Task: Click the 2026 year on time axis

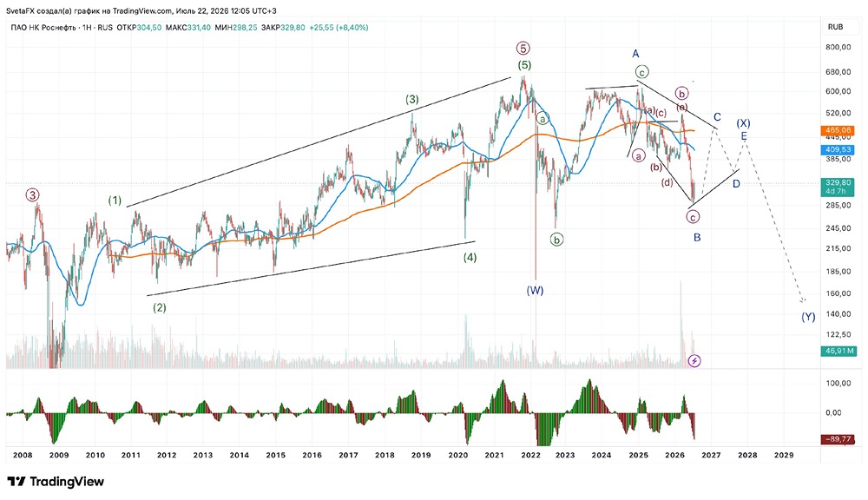Action: [674, 455]
